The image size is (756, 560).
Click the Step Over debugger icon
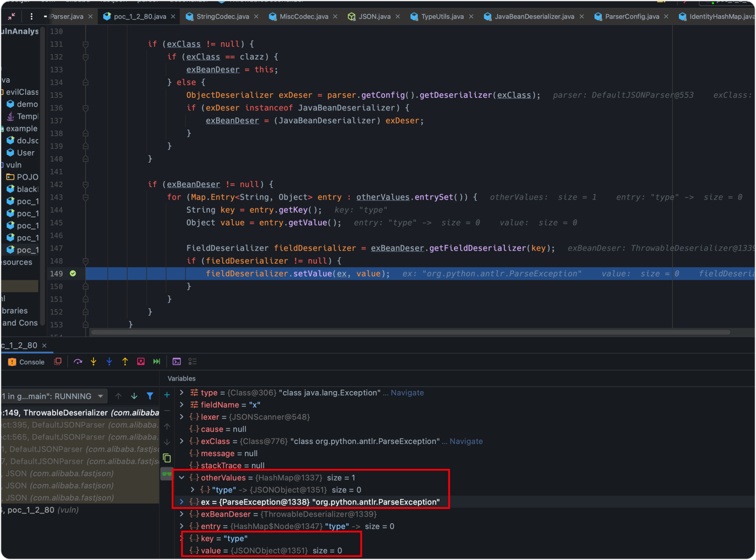pyautogui.click(x=78, y=361)
